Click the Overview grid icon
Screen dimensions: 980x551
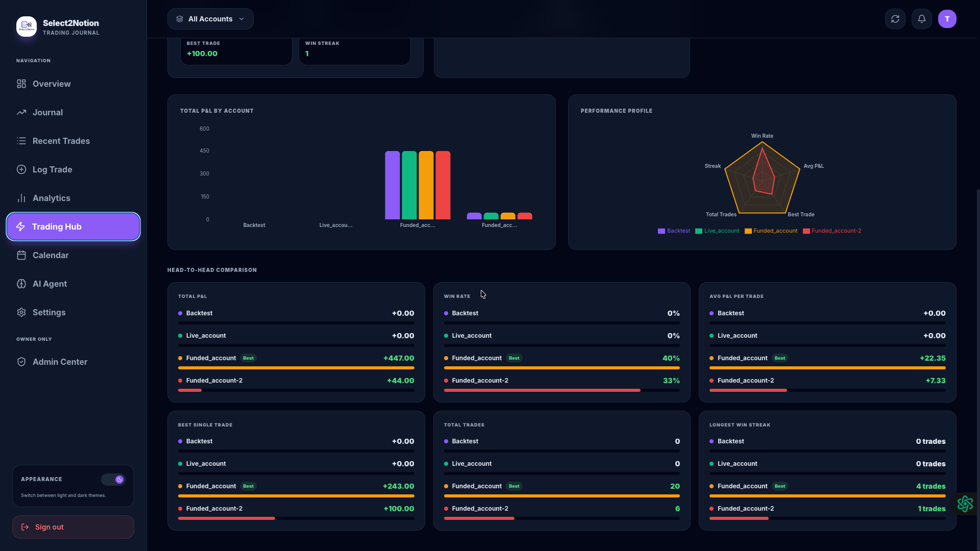coord(21,84)
